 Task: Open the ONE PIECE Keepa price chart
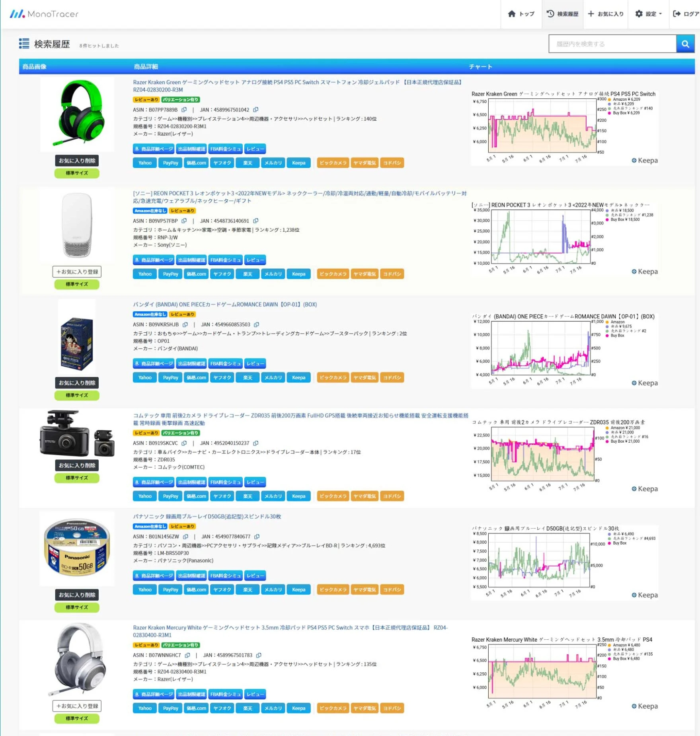coord(564,350)
